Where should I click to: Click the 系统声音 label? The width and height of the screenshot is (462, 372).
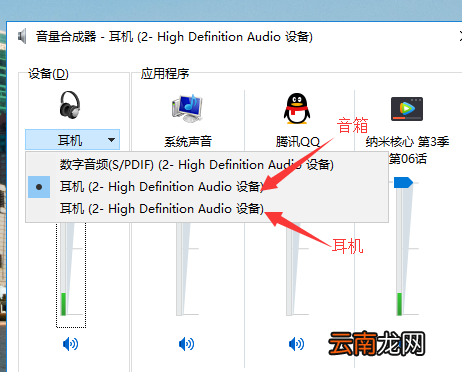pos(188,141)
